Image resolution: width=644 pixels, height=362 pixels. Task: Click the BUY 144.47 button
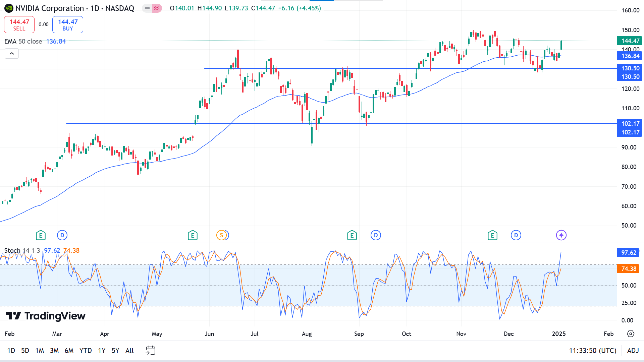tap(68, 25)
